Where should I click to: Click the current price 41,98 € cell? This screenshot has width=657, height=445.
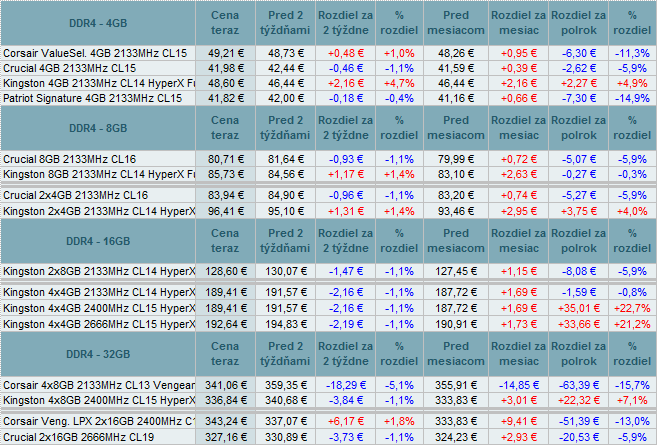click(225, 68)
